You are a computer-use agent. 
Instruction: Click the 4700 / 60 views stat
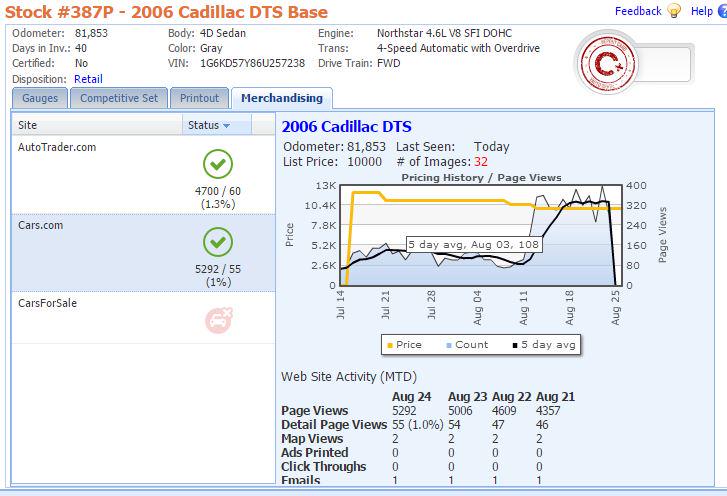218,191
